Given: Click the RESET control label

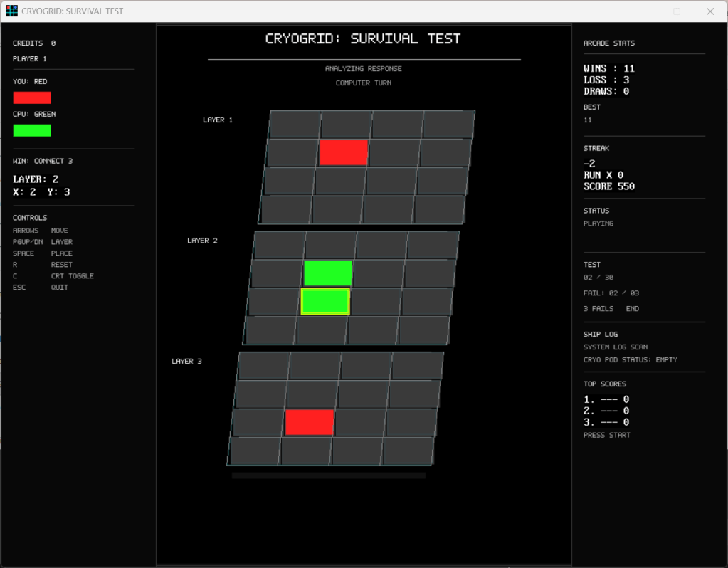Looking at the screenshot, I should (x=61, y=265).
